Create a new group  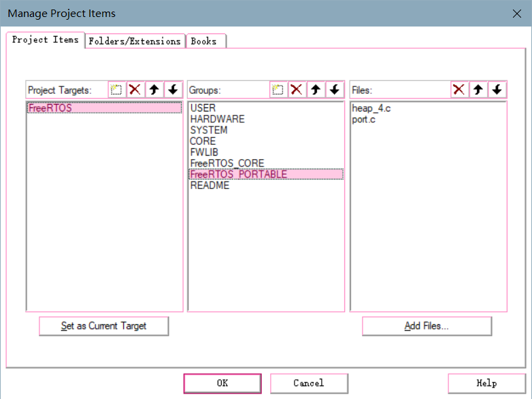point(278,90)
